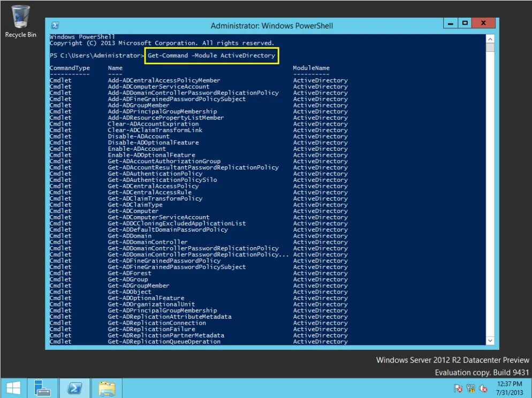Open File Explorer from the taskbar
The height and width of the screenshot is (398, 532).
[107, 388]
